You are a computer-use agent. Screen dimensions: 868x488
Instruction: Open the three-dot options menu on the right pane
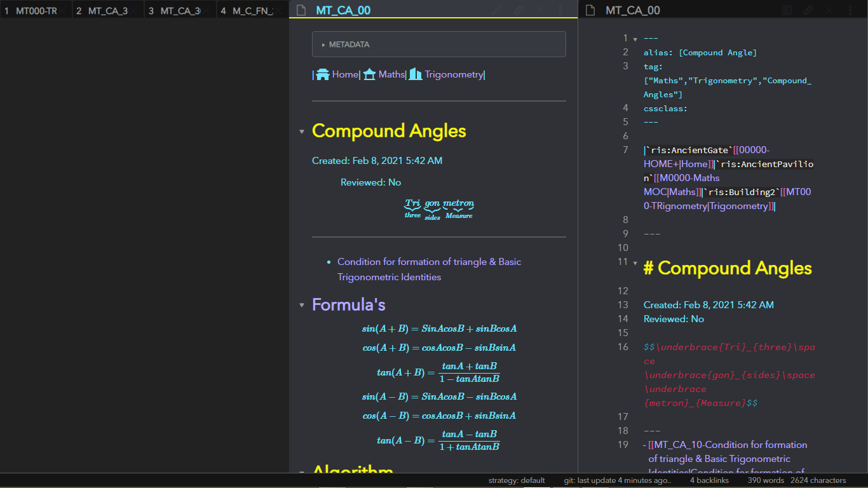click(850, 10)
